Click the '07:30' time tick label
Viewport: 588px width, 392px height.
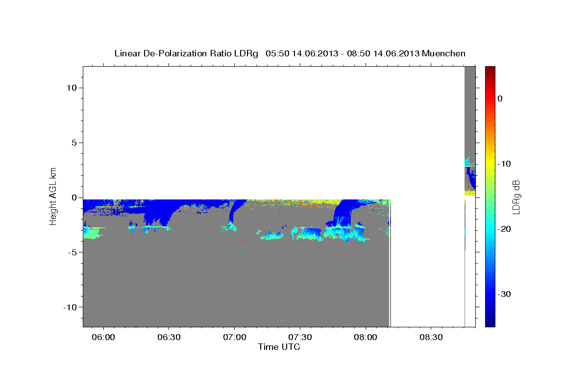[x=300, y=338]
